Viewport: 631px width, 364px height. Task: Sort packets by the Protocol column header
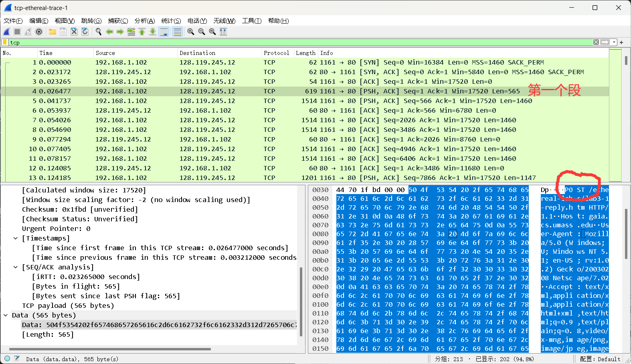click(277, 53)
